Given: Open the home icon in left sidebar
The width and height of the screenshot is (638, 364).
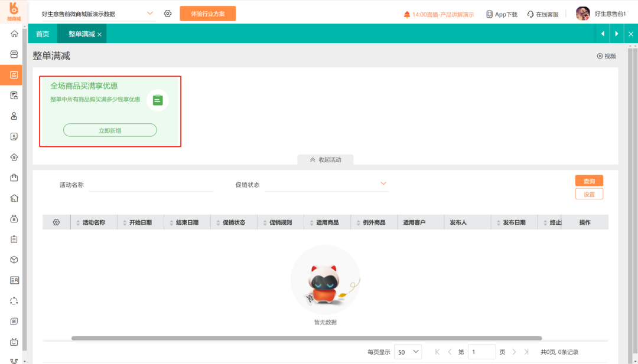Looking at the screenshot, I should pyautogui.click(x=14, y=34).
